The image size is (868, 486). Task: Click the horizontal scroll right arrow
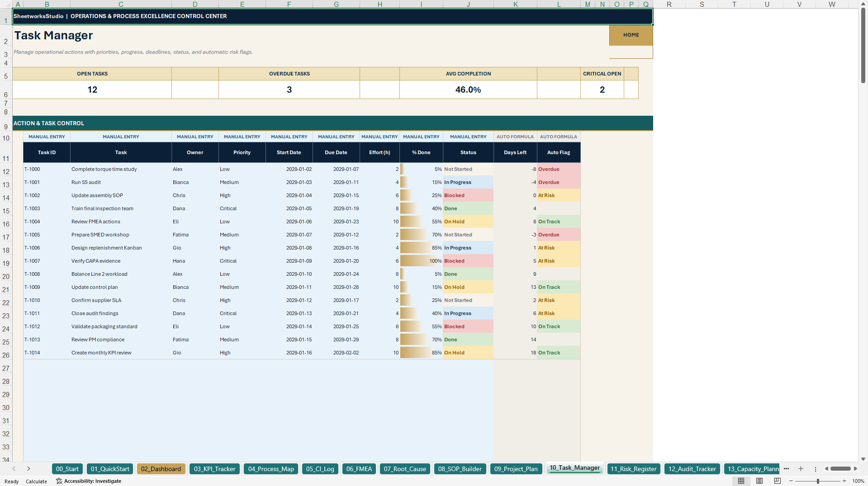click(855, 469)
